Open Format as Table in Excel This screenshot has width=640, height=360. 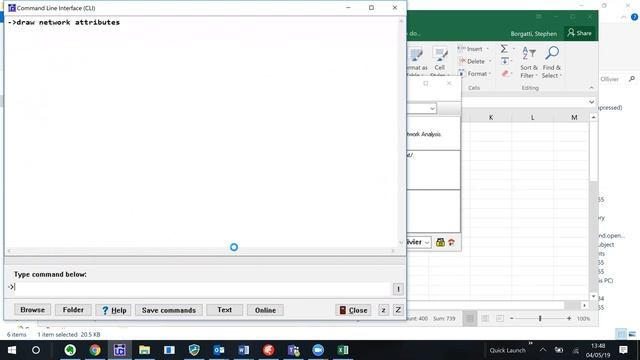417,62
